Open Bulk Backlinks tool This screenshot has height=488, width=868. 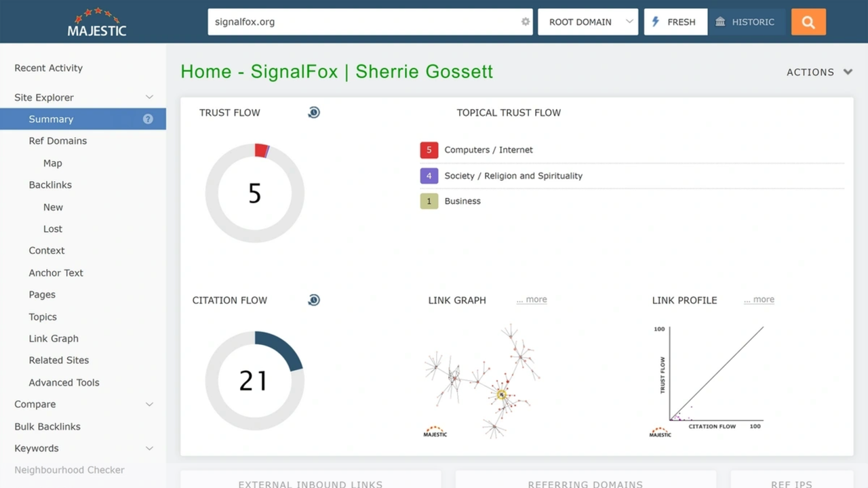47,426
